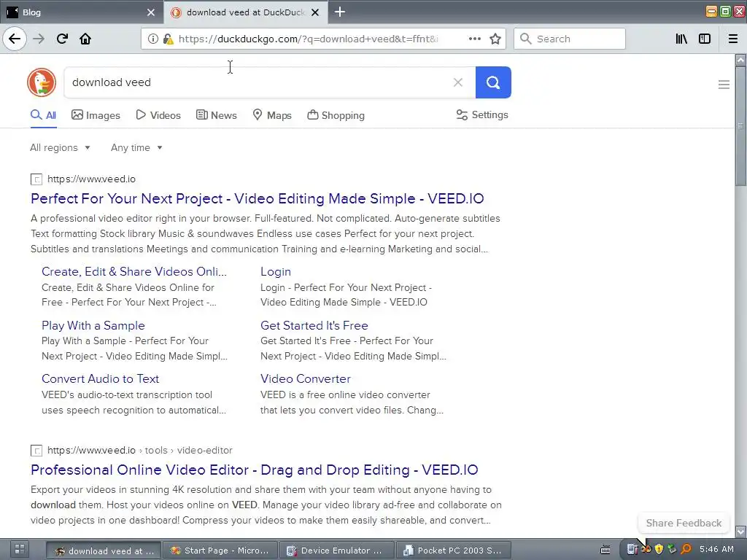Clear the search query with the X
The width and height of the screenshot is (747, 560).
click(458, 82)
